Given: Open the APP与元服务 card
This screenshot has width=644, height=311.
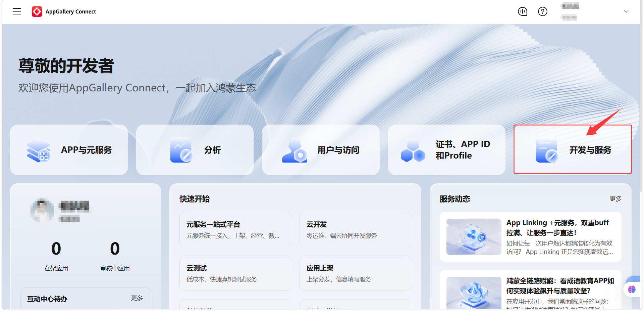Looking at the screenshot, I should coord(69,150).
